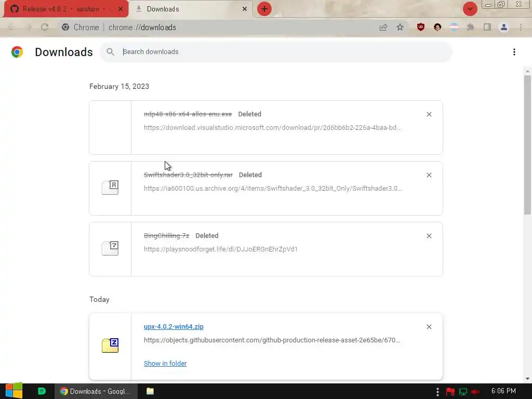Click the playsnoodforget.life source URL

[x=220, y=249]
